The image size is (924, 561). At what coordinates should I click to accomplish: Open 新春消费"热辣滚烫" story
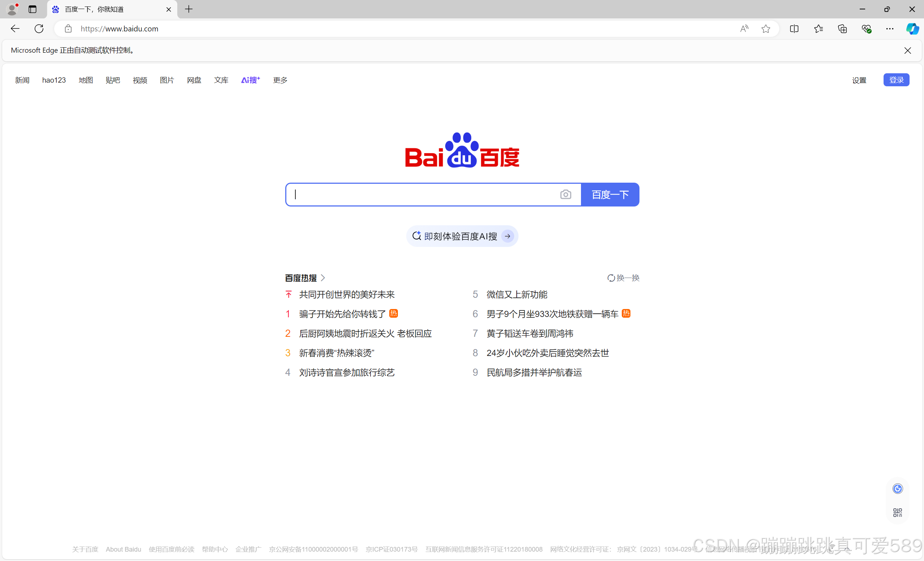337,353
